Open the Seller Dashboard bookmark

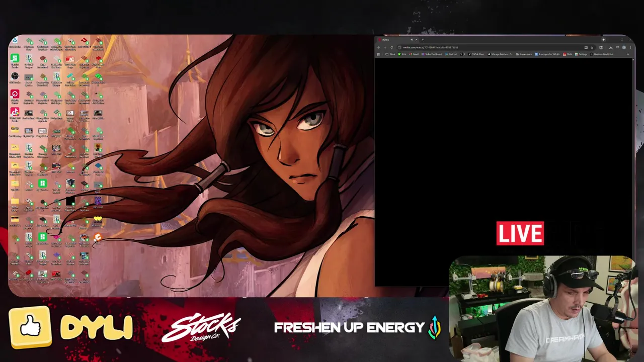coord(432,54)
